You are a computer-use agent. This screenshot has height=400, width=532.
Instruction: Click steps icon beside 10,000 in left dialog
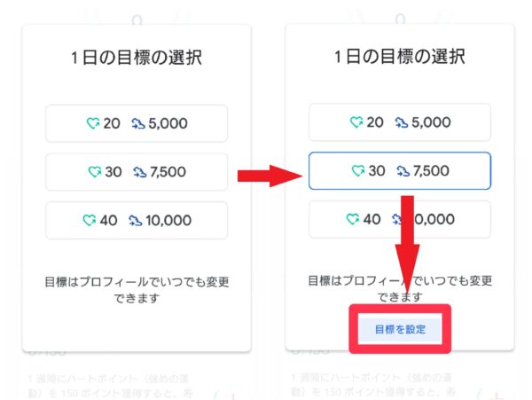(135, 221)
